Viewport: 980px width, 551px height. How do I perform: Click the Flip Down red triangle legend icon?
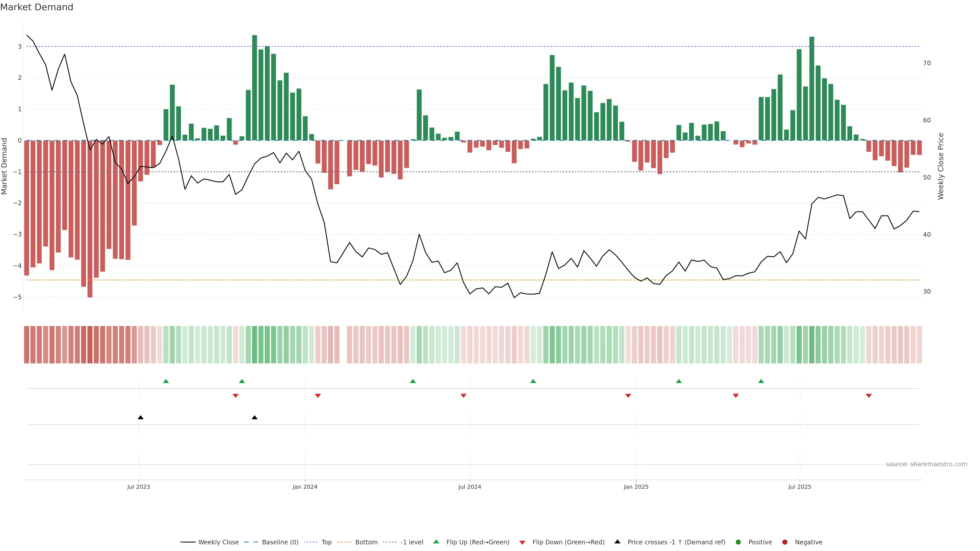[522, 542]
